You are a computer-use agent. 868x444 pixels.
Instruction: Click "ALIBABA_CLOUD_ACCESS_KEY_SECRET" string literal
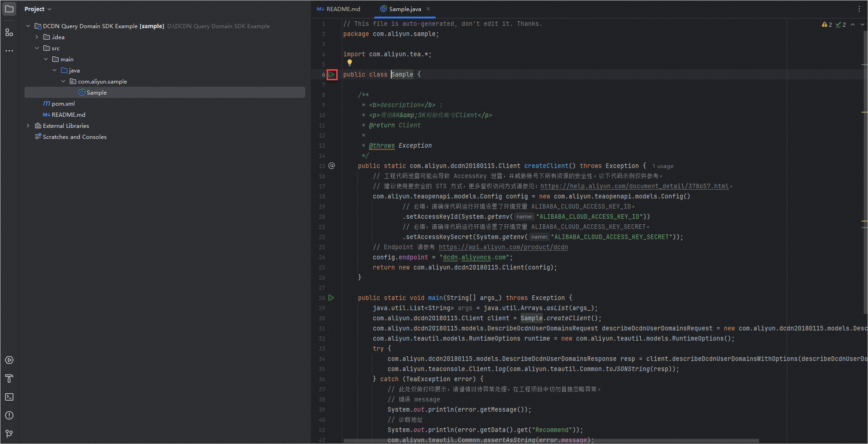611,237
